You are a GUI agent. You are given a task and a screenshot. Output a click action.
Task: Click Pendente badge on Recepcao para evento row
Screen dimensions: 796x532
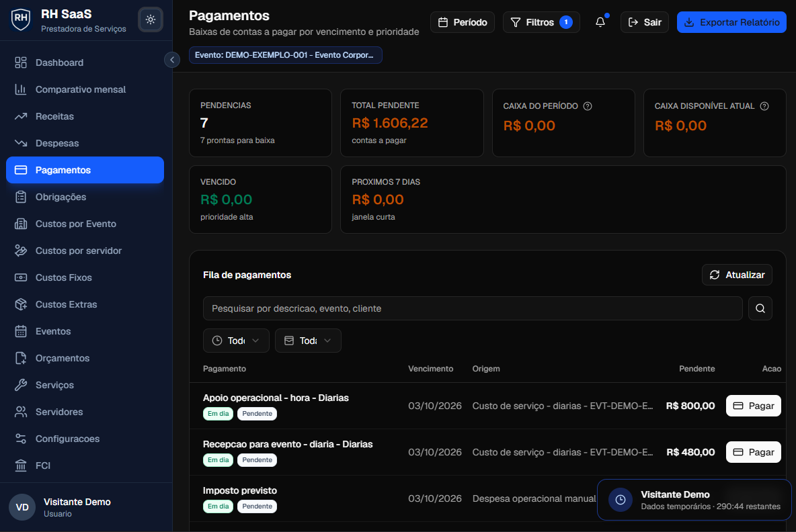point(257,460)
